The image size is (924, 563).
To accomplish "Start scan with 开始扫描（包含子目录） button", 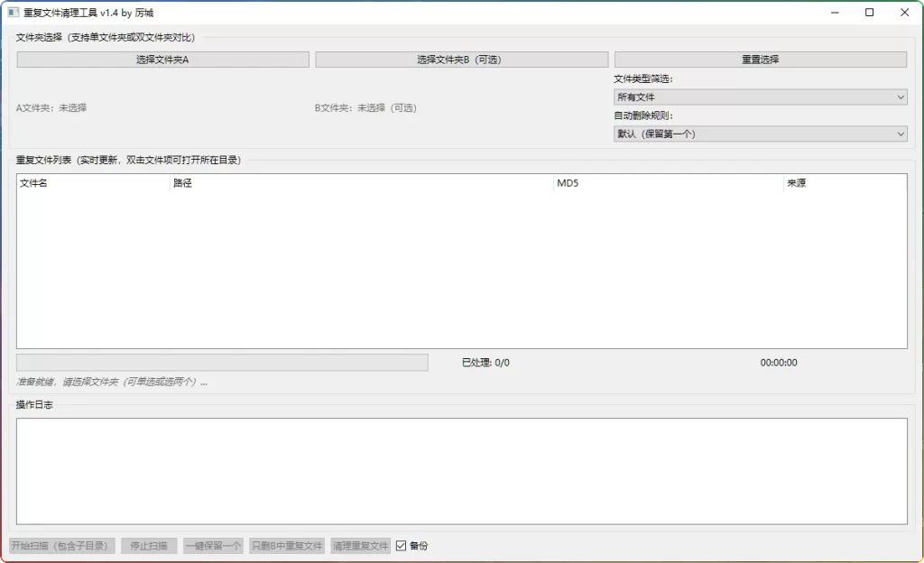I will [x=62, y=546].
